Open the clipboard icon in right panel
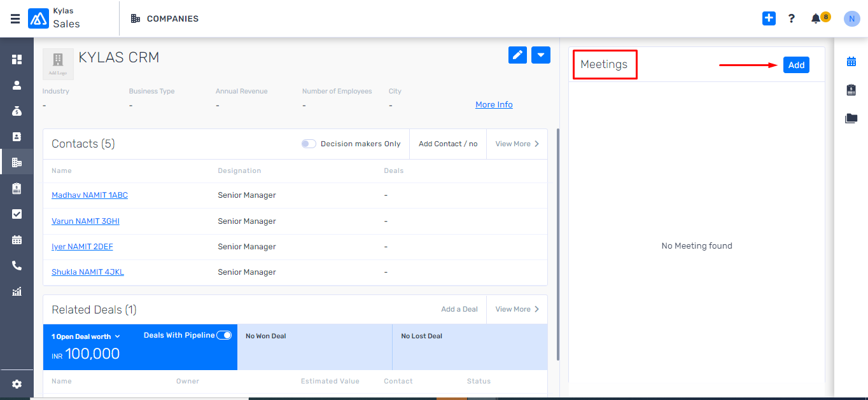Screen dimensions: 868x400 click(x=851, y=90)
